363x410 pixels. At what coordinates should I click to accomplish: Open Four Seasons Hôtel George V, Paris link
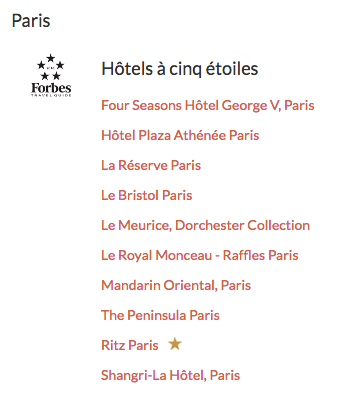click(x=208, y=105)
